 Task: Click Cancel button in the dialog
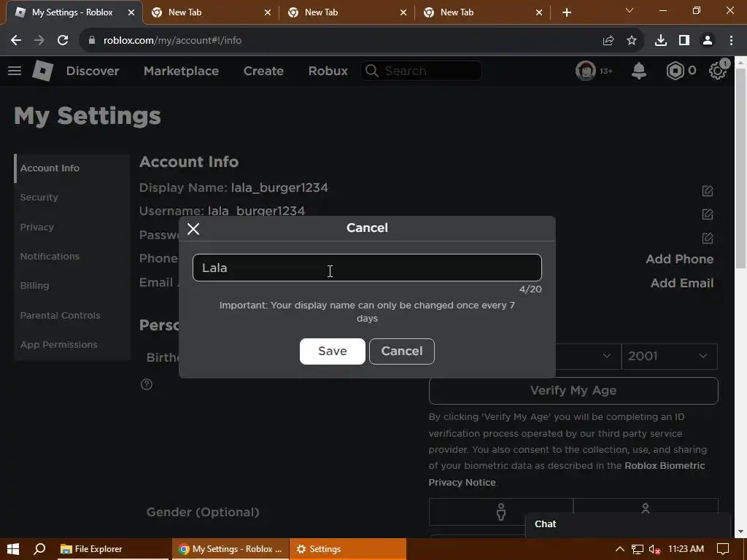(402, 351)
